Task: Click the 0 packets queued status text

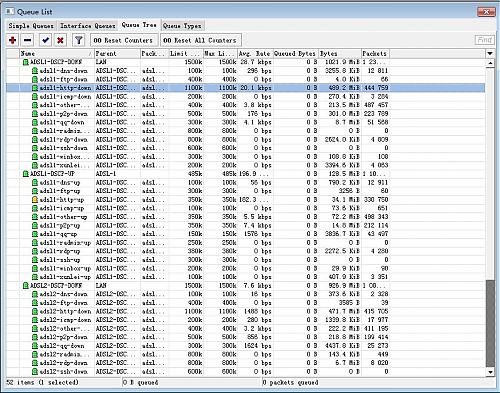Action: point(290,383)
